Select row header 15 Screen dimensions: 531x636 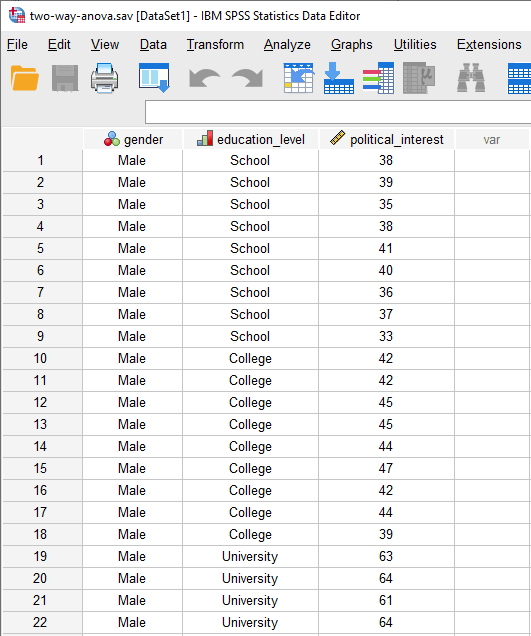pyautogui.click(x=42, y=468)
